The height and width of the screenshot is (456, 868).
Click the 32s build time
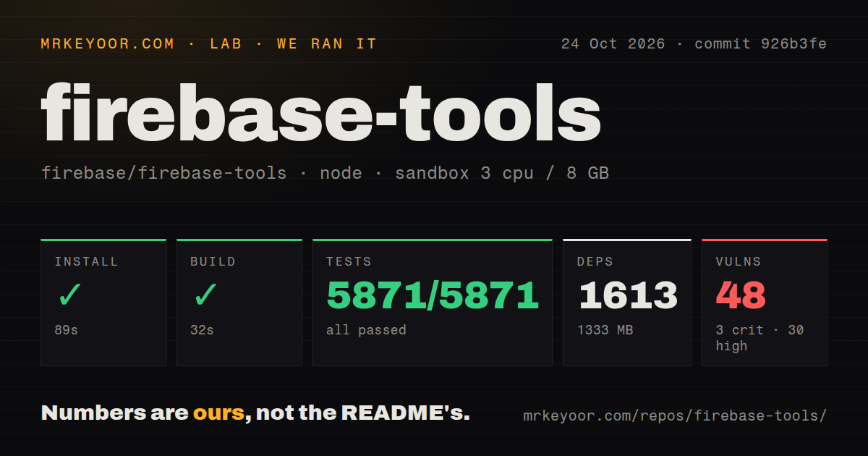coord(202,330)
